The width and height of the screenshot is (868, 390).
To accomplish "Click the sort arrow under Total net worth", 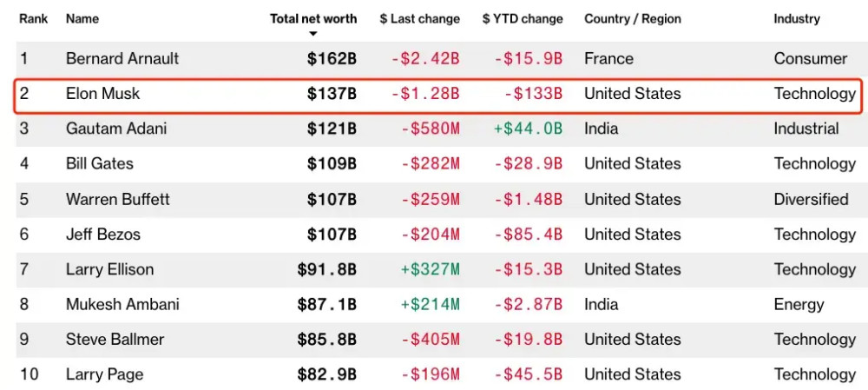I will [313, 35].
